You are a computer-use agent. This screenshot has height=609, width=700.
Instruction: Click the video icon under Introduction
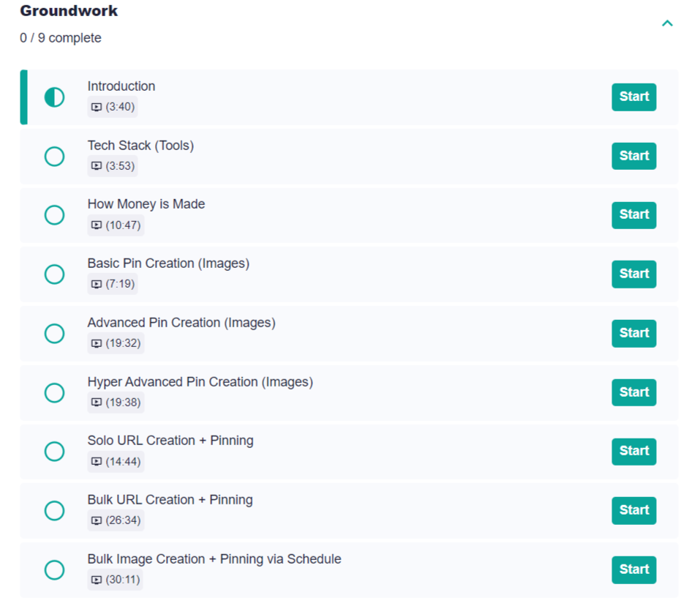97,107
